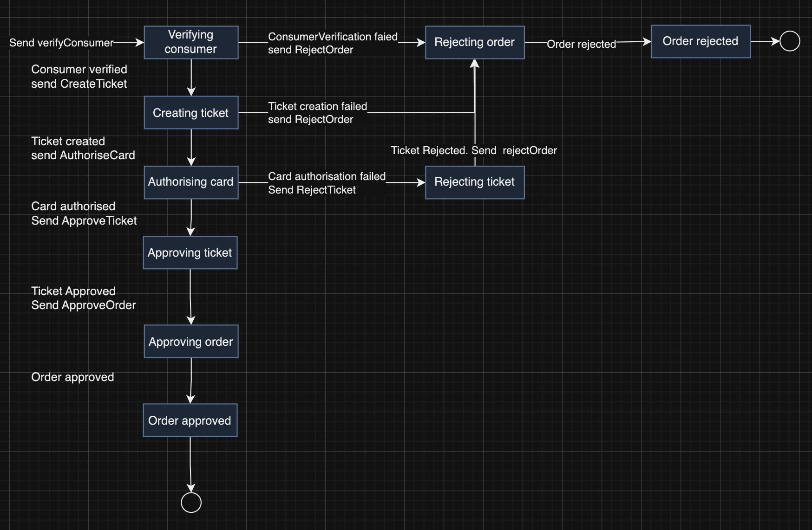This screenshot has width=812, height=530.
Task: Select the Verifying consumer state box
Action: pyautogui.click(x=191, y=42)
